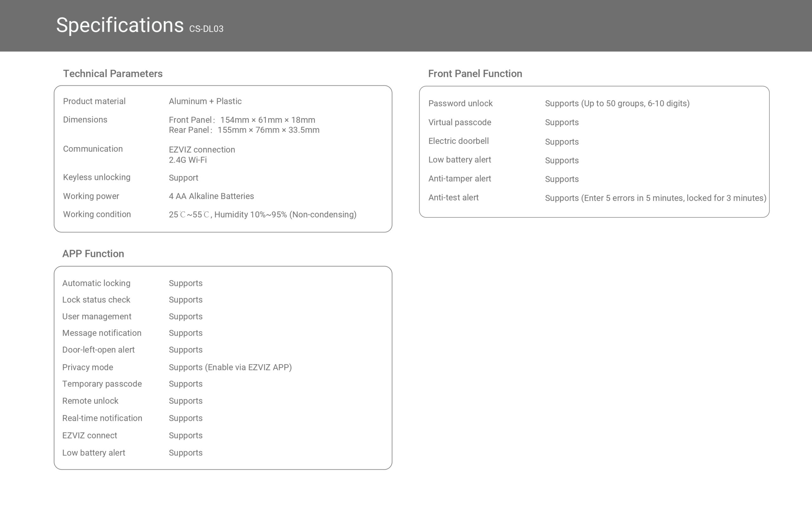Click the APP Function heading
The height and width of the screenshot is (507, 812).
tap(93, 254)
